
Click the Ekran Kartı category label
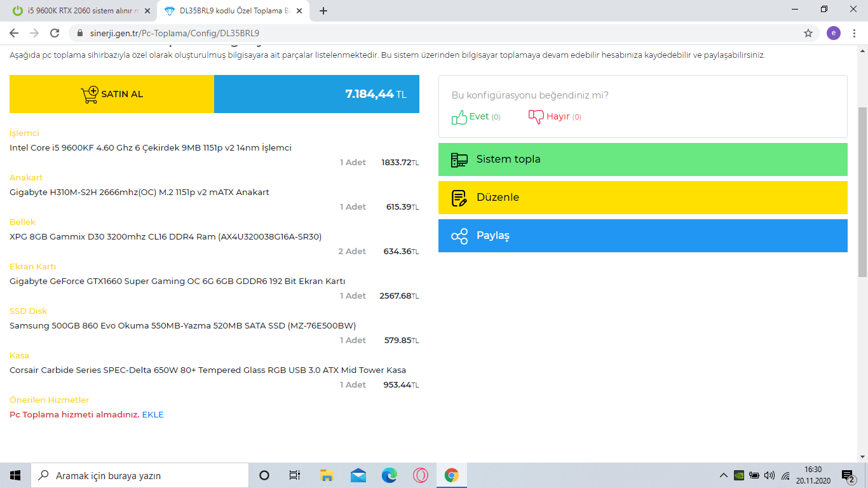[32, 267]
